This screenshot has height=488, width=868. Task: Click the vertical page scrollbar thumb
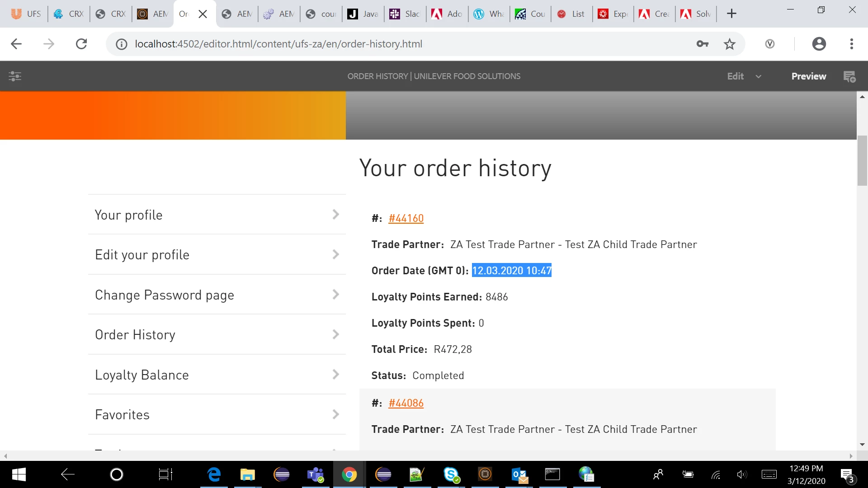862,160
